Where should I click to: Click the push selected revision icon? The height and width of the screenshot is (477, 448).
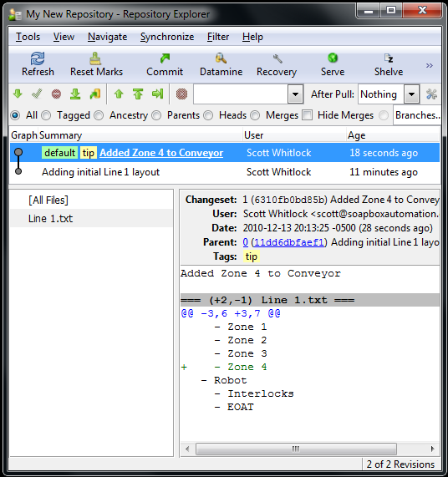[x=158, y=94]
